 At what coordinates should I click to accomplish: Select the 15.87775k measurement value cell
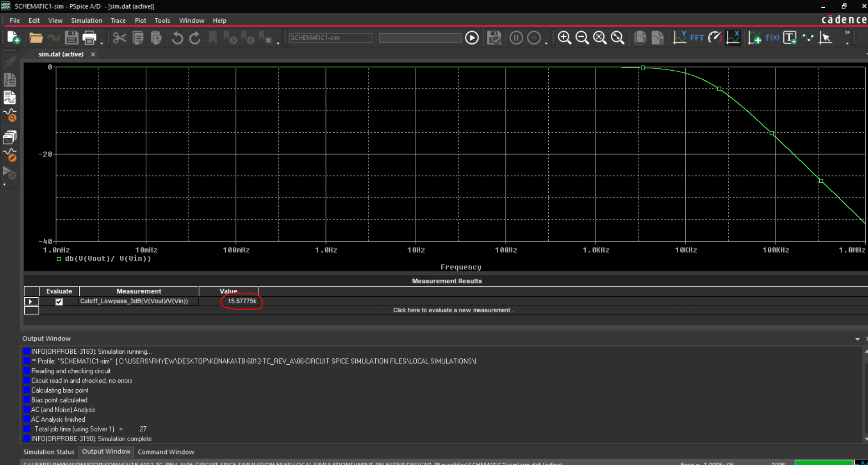(x=241, y=301)
